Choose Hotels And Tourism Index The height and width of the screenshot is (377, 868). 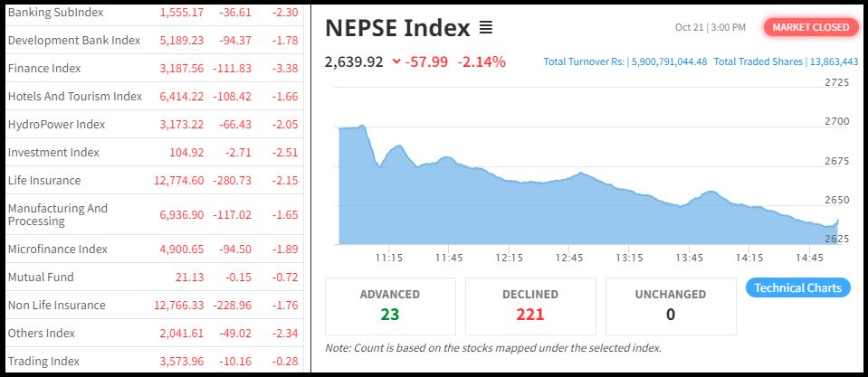point(75,97)
